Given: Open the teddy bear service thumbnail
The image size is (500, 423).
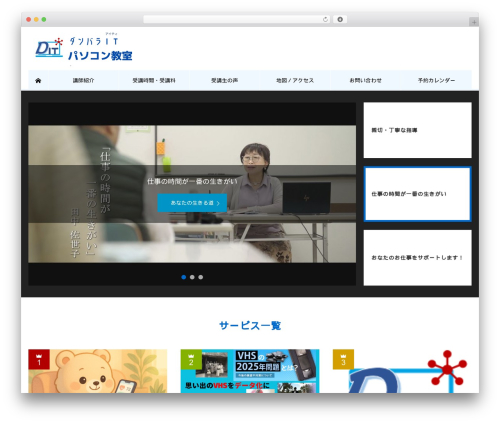Looking at the screenshot, I should pos(98,371).
